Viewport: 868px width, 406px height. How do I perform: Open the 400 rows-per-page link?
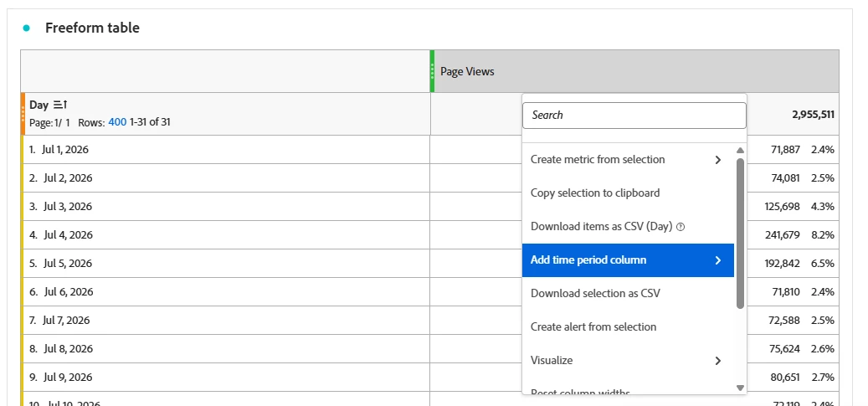tap(117, 122)
